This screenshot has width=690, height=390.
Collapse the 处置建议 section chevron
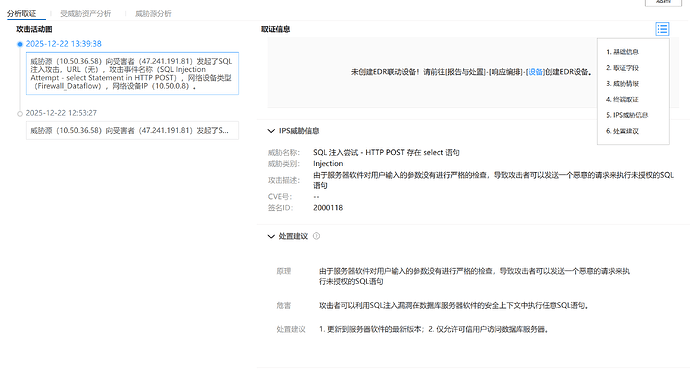click(271, 236)
